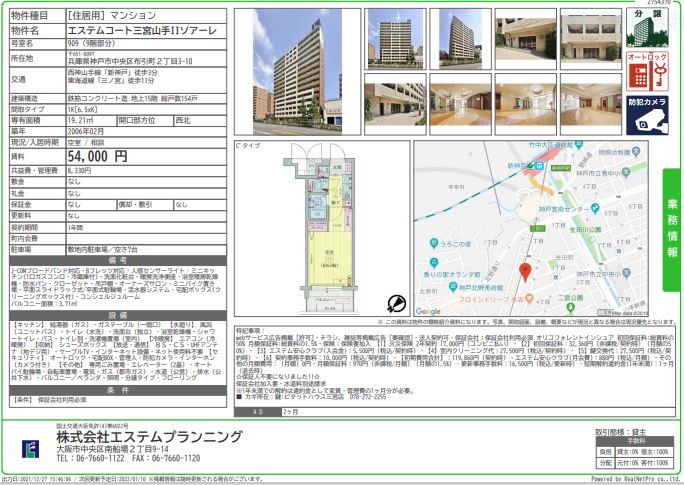Open the large main building photo
This screenshot has width=684, height=485.
click(297, 72)
